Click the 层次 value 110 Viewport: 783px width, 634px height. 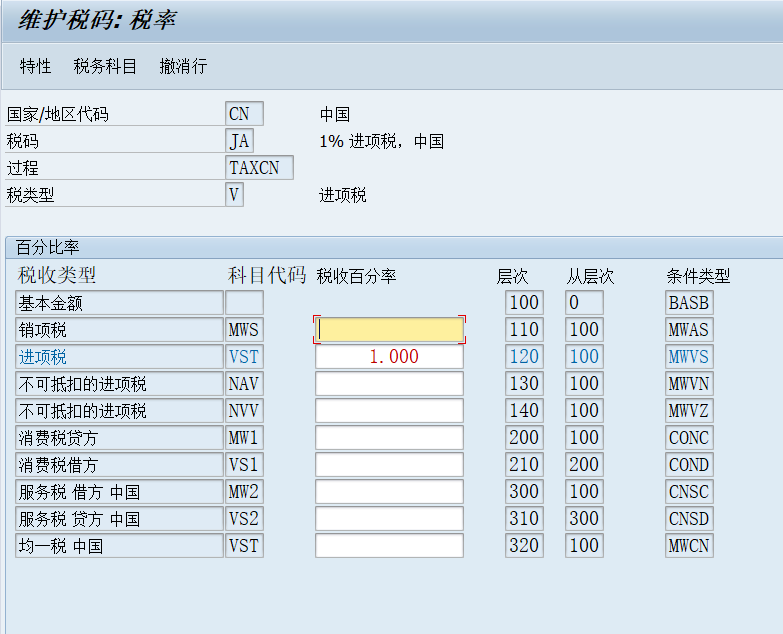(524, 329)
